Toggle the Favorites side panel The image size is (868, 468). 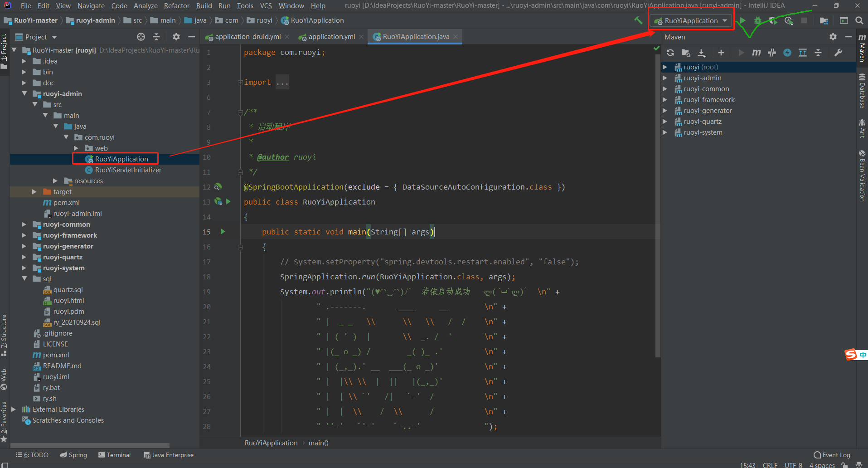click(4, 422)
